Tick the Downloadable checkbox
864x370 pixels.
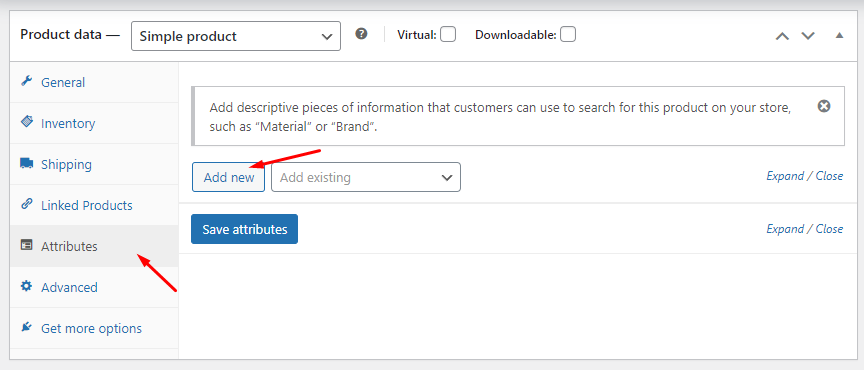tap(568, 35)
